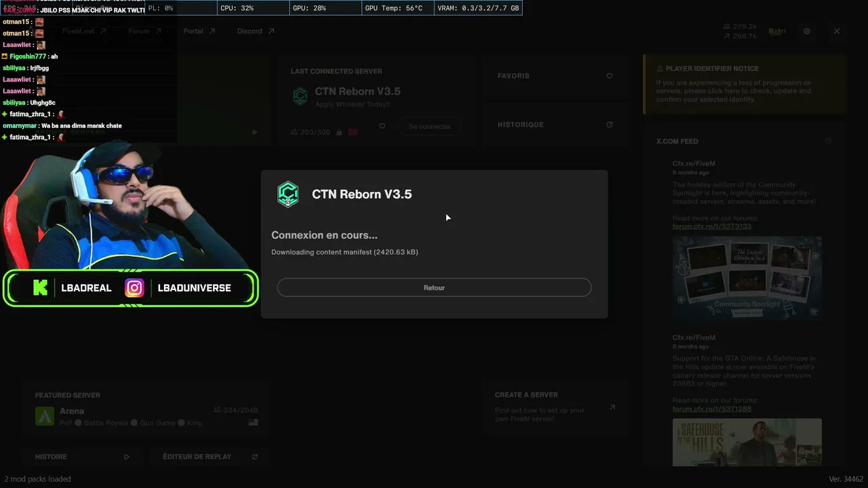Open the Histoire mode
This screenshot has height=488, width=868.
(83, 457)
